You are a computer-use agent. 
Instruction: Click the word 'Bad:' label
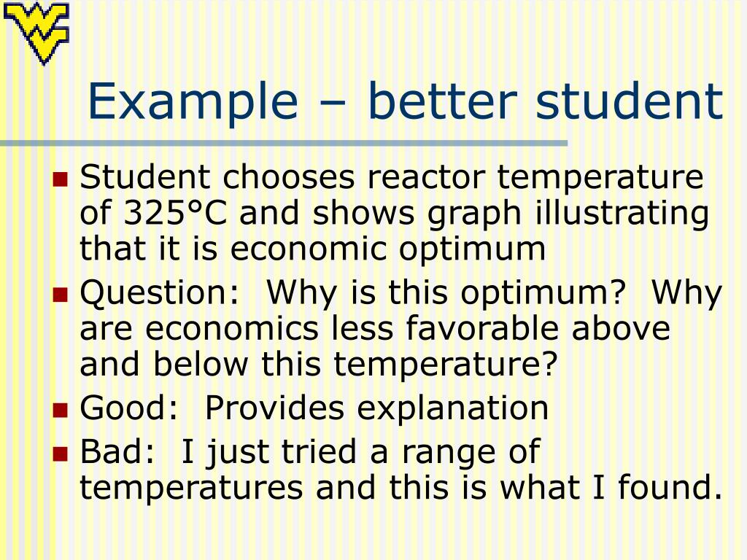tap(117, 451)
